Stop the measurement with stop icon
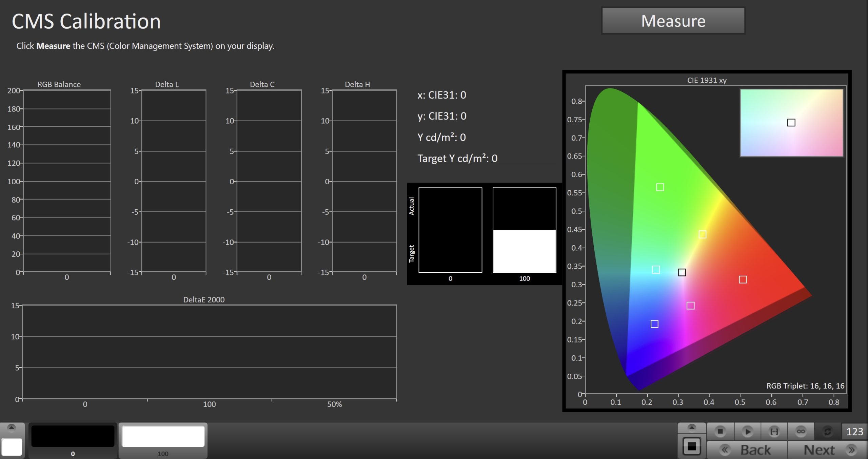This screenshot has height=459, width=868. (x=721, y=432)
